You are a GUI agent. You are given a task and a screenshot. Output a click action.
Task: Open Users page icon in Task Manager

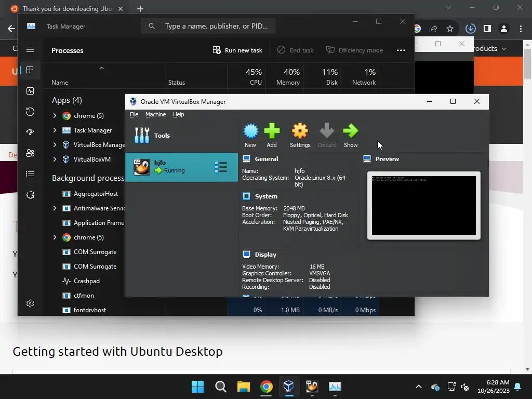pos(30,153)
